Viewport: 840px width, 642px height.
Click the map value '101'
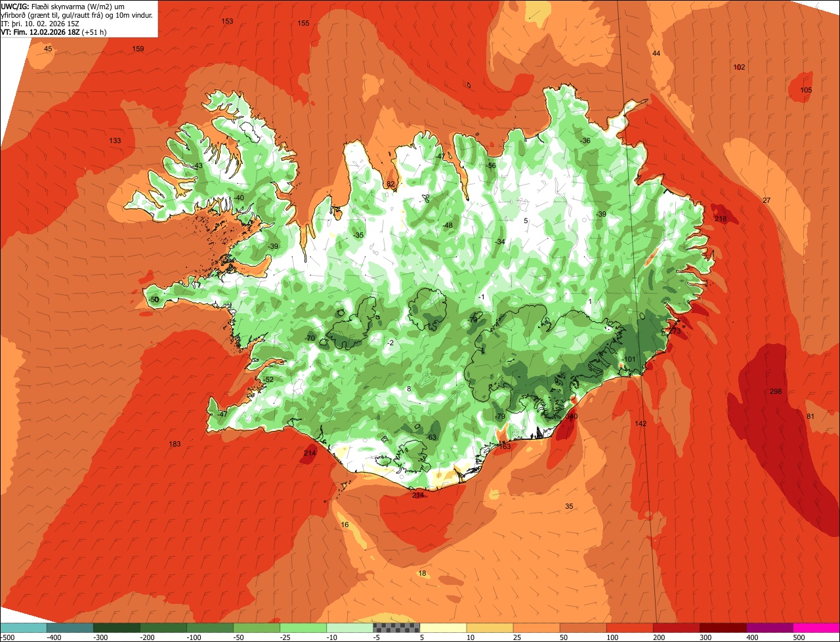pos(630,360)
